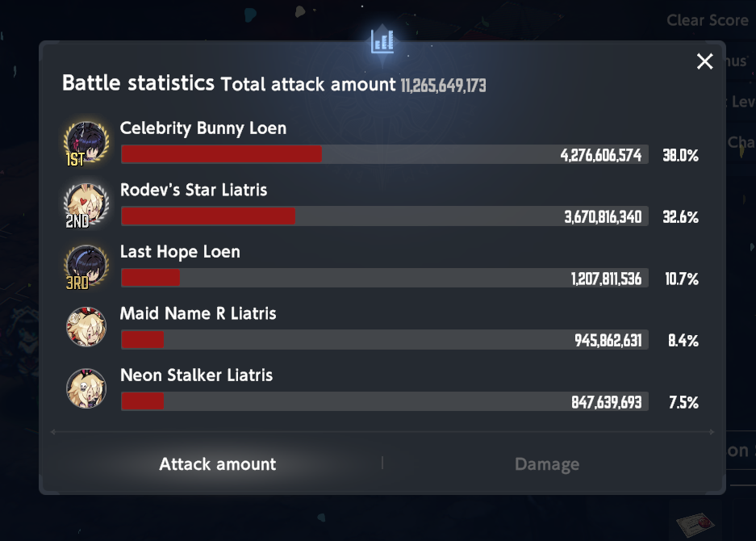Click the Clear Score label behind dialog
This screenshot has height=541, width=756.
click(708, 20)
